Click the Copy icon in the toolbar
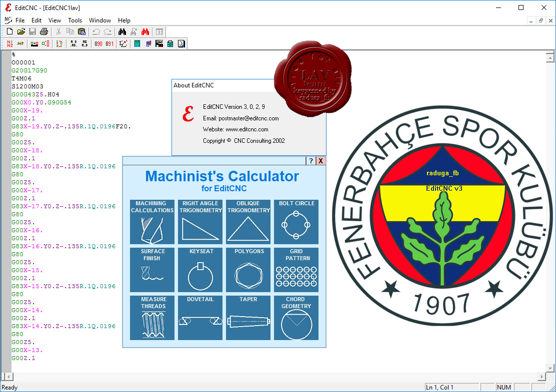 70,31
